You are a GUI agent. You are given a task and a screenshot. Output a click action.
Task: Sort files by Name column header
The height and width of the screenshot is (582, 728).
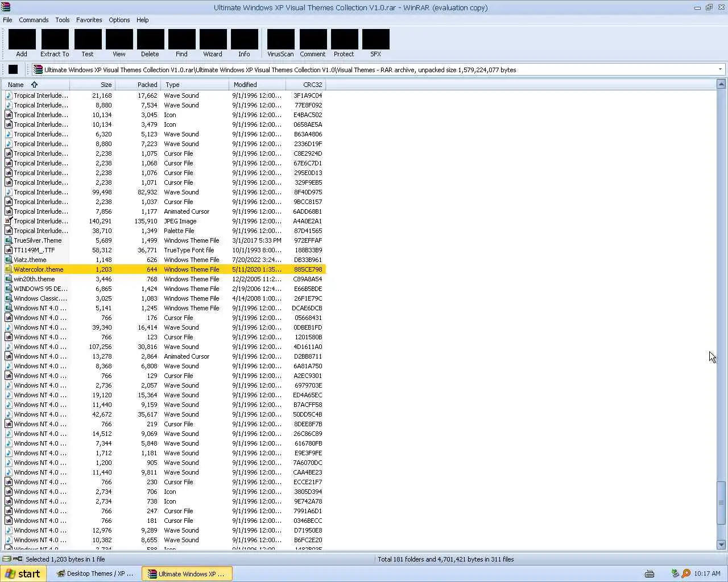[x=36, y=85]
